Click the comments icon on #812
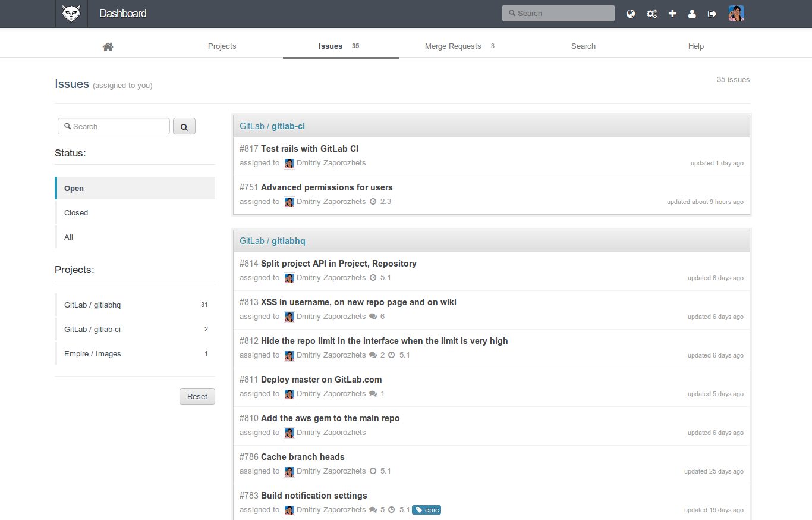The image size is (812, 520). (373, 355)
